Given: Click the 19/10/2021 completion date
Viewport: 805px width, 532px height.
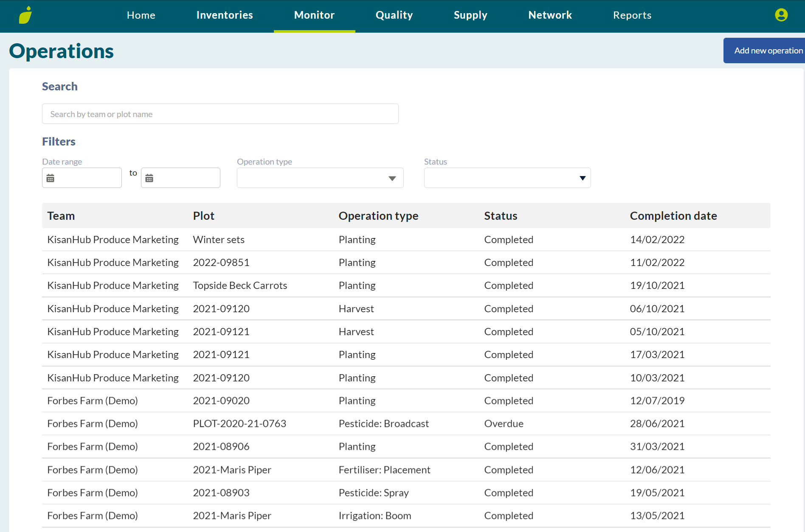Looking at the screenshot, I should [x=657, y=286].
